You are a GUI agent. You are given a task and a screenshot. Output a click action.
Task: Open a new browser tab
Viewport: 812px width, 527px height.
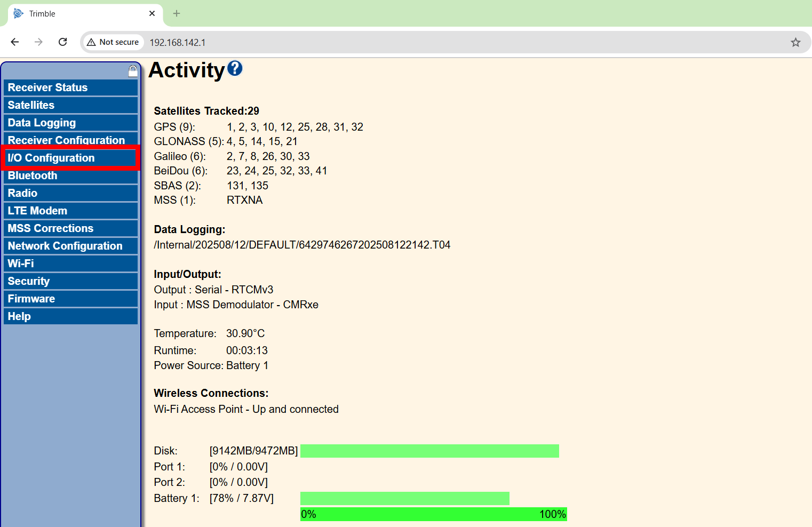177,13
